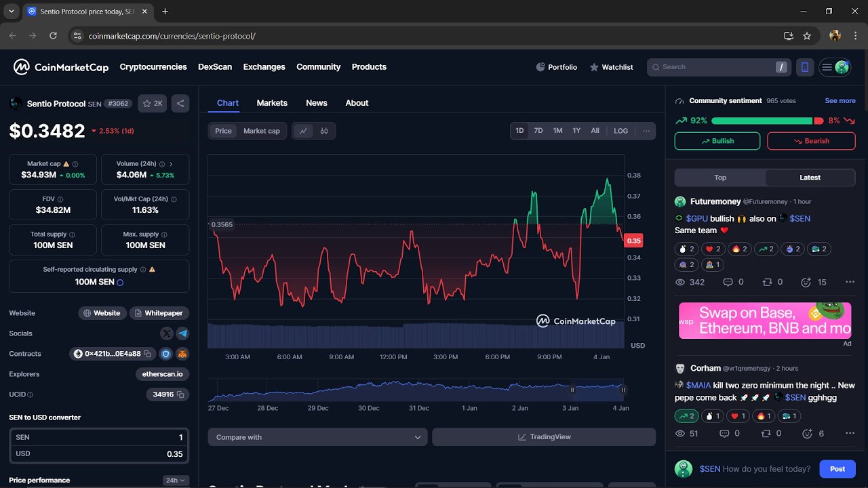Copy contract address 0x421b...0E4a88
868x488 pixels.
click(147, 354)
